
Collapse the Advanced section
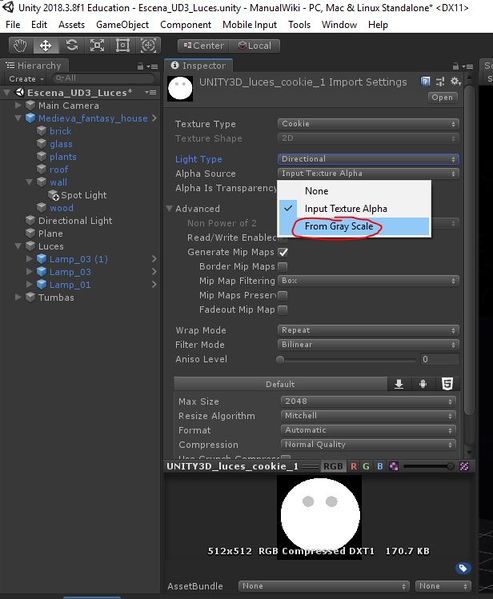(x=170, y=209)
